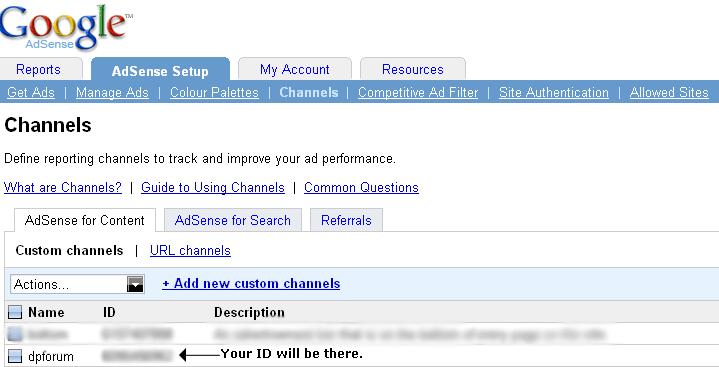Tick the blurred first channel checkbox

tap(15, 334)
